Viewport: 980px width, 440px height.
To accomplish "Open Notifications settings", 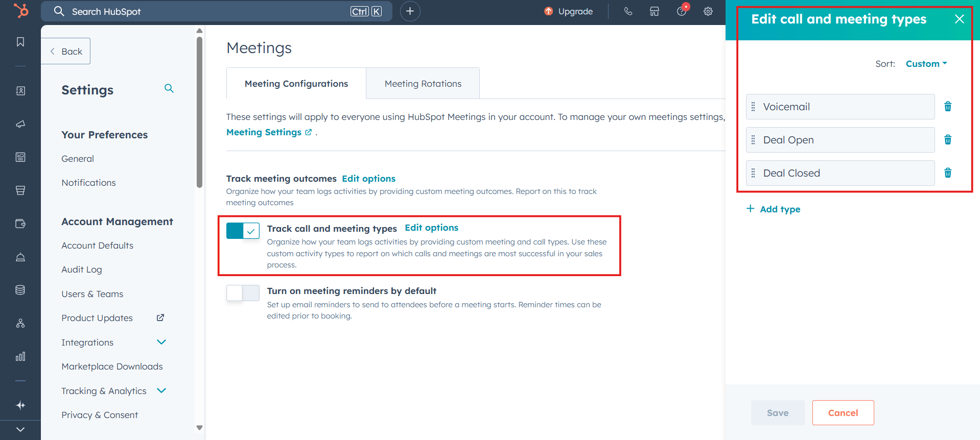I will 88,183.
